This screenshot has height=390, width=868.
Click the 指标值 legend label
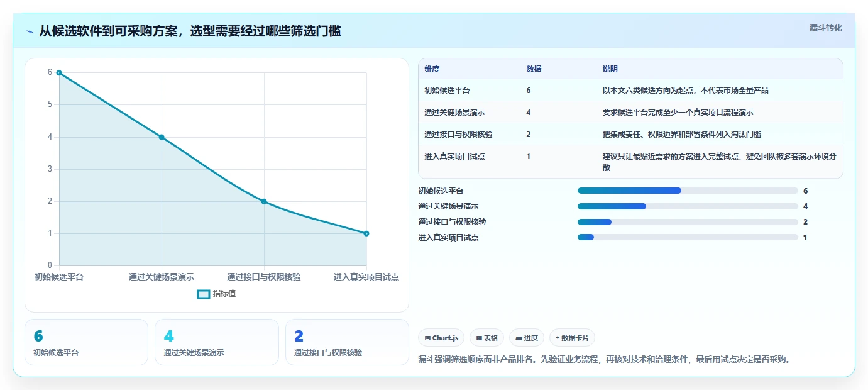pos(224,294)
